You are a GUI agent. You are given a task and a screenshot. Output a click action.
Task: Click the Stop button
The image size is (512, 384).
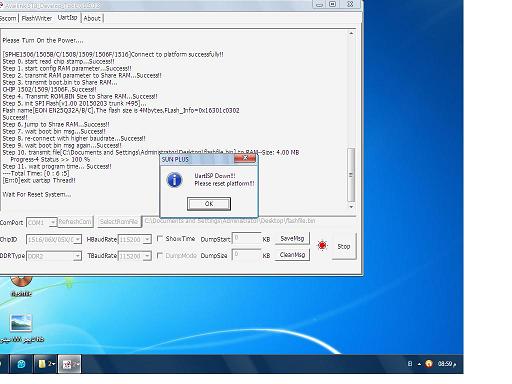click(344, 246)
